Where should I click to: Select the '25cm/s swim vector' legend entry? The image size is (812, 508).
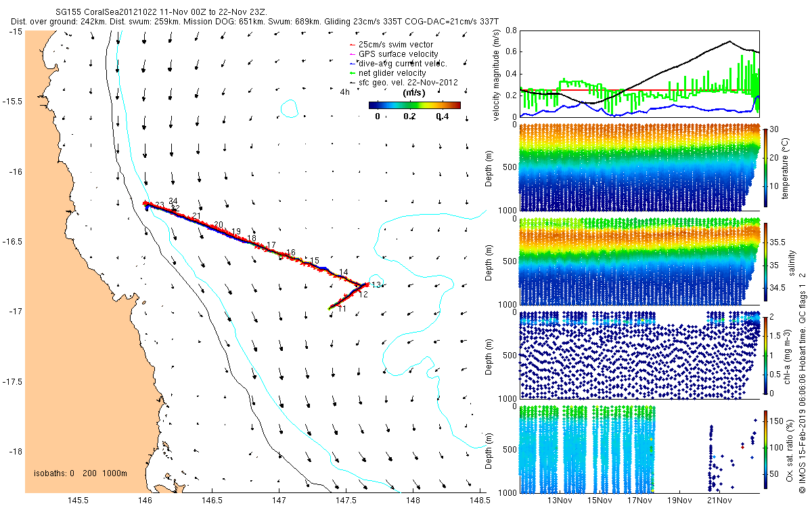point(392,44)
